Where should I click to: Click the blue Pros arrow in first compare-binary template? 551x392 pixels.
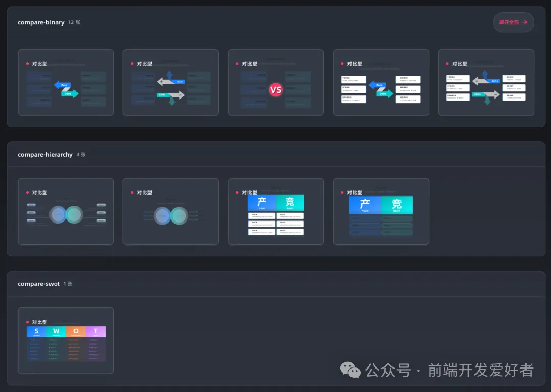(62, 85)
